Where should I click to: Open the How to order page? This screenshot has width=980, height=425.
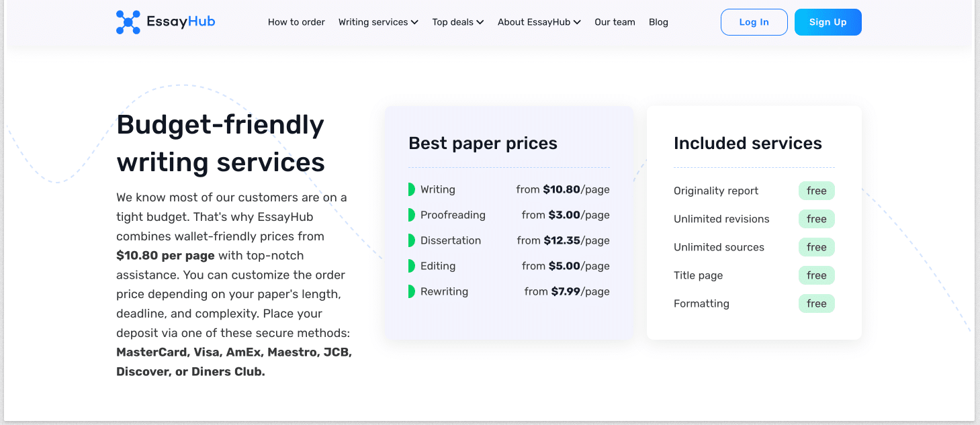pos(296,22)
